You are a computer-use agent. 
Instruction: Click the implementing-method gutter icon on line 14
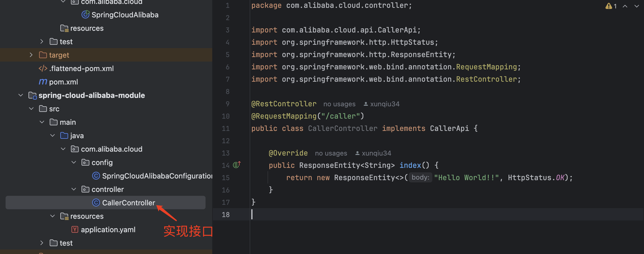tap(237, 165)
